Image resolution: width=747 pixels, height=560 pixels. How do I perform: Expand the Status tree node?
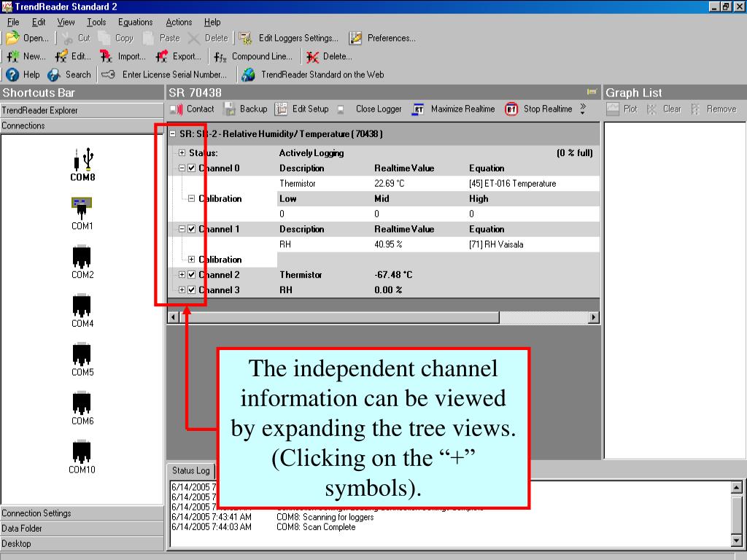[182, 153]
